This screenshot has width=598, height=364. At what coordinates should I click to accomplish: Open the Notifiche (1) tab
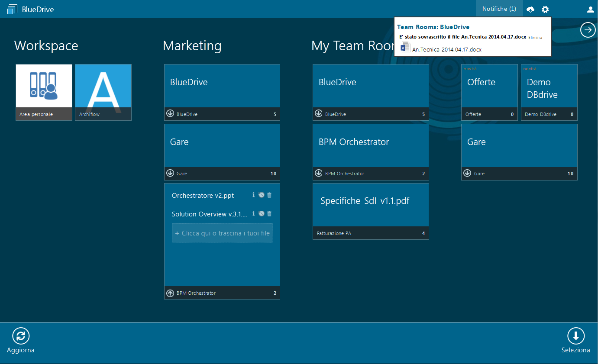[499, 9]
